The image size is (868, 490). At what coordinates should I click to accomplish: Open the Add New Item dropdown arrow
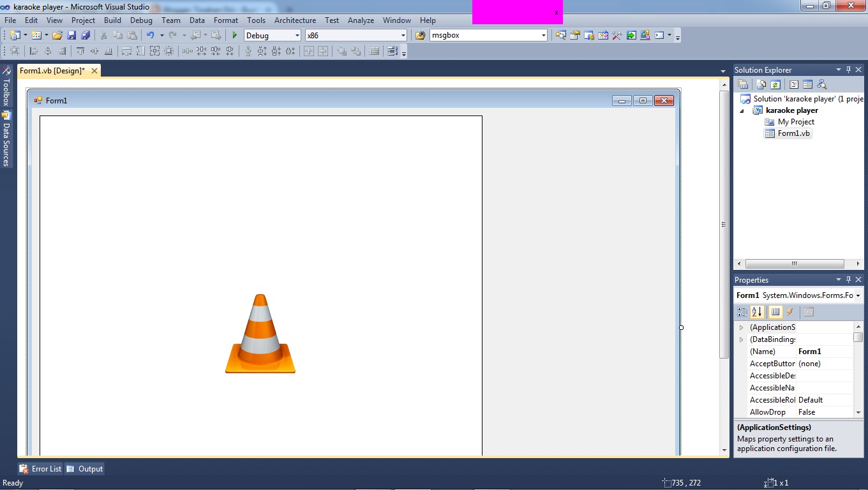click(x=47, y=36)
